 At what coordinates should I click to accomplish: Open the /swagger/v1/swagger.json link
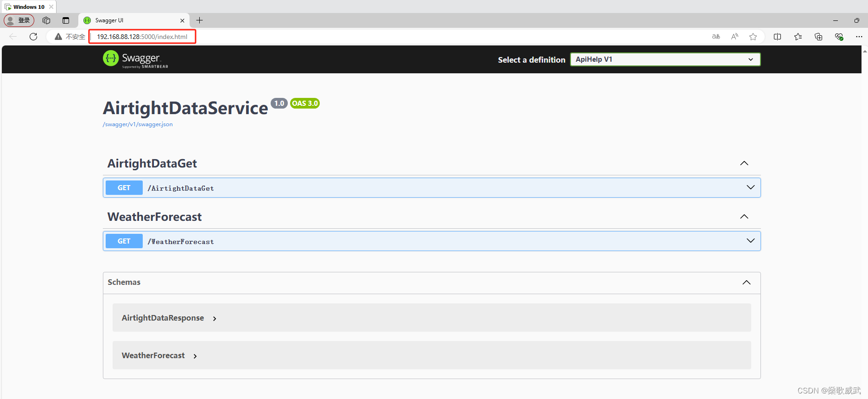(x=138, y=124)
